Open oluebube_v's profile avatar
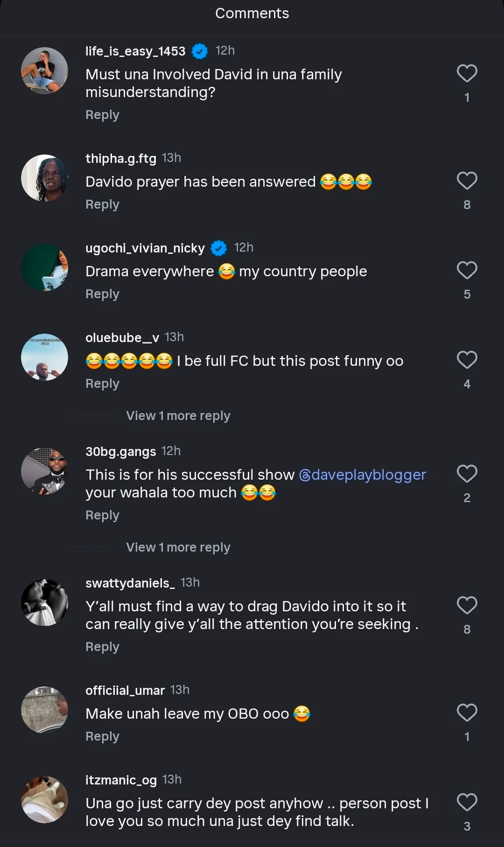The width and height of the screenshot is (504, 847). (x=45, y=357)
